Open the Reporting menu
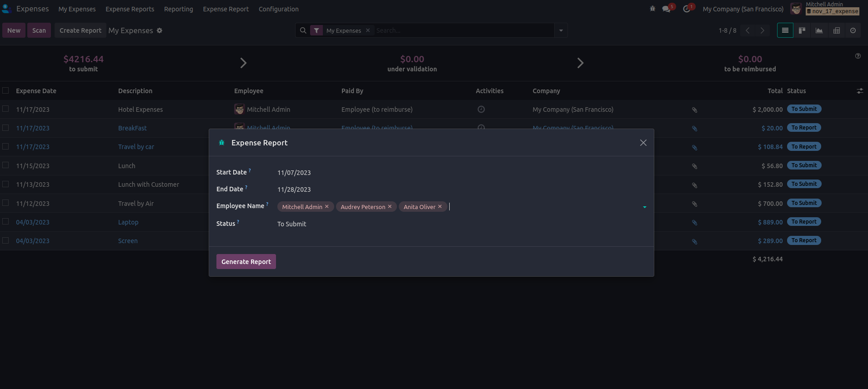The image size is (868, 389). tap(179, 9)
